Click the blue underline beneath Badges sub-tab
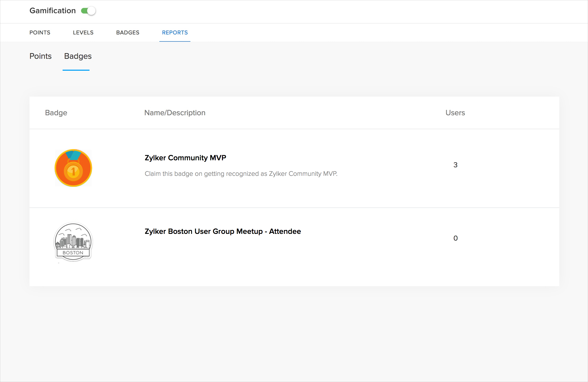 (x=76, y=70)
